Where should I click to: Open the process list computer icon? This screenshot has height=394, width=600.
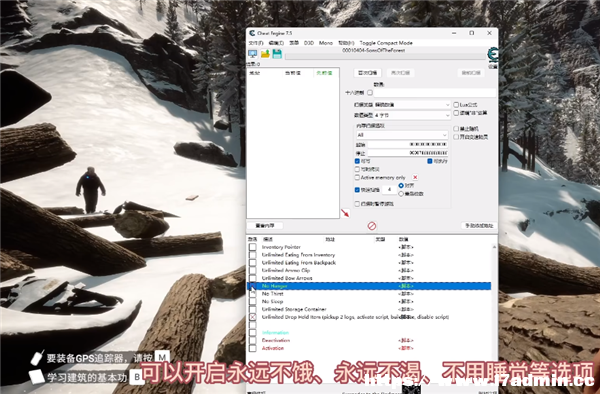(253, 54)
